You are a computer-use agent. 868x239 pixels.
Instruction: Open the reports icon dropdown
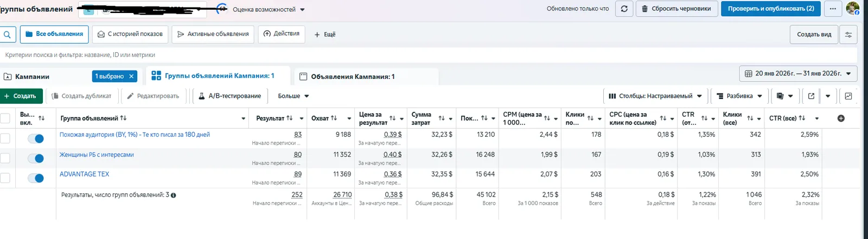[x=784, y=96]
